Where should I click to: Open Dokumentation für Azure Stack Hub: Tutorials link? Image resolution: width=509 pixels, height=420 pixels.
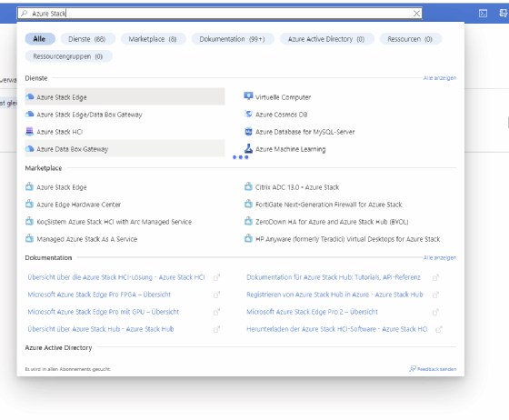(x=334, y=277)
